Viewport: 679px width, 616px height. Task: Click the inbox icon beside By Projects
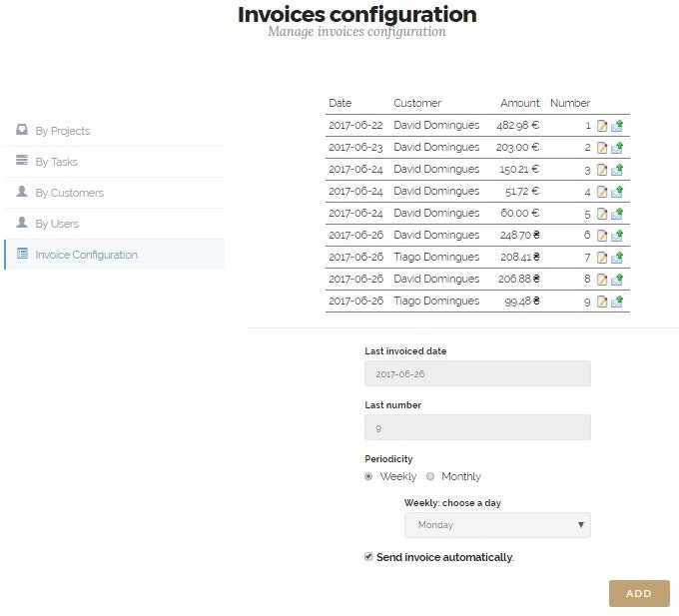click(x=22, y=130)
